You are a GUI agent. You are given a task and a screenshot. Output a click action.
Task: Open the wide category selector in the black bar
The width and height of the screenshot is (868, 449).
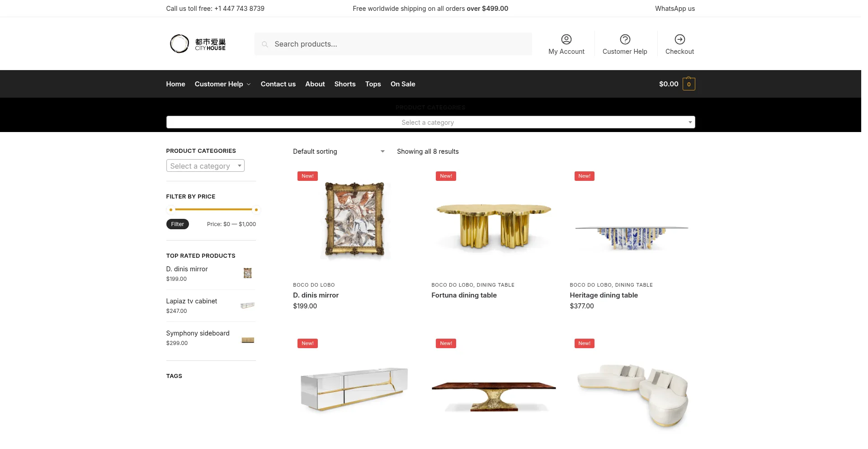pos(430,122)
